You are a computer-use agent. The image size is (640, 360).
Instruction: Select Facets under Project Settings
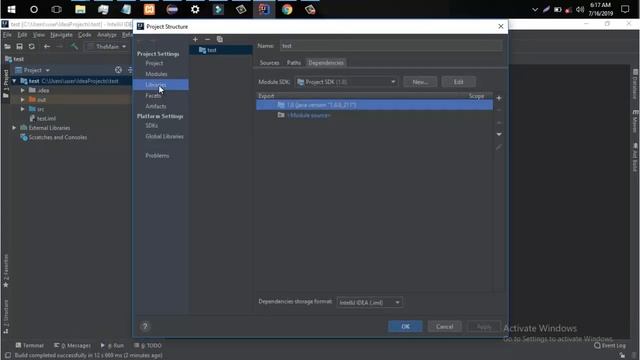pyautogui.click(x=153, y=96)
